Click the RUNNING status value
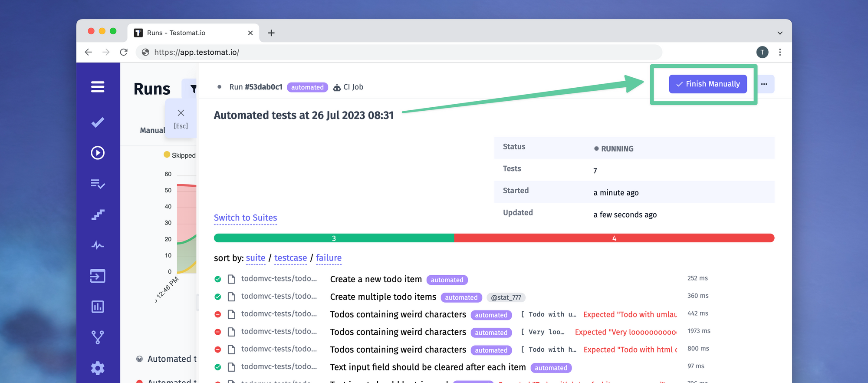The width and height of the screenshot is (868, 383). coord(614,149)
